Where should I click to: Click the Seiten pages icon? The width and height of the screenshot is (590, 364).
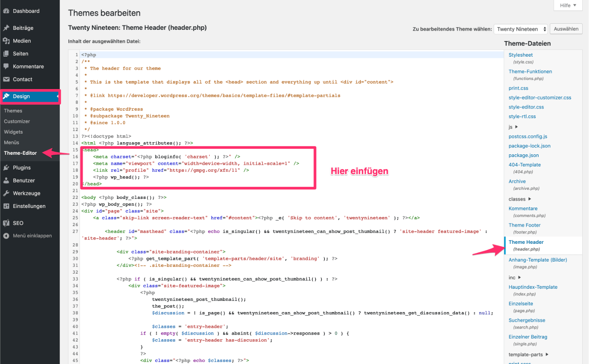click(6, 54)
